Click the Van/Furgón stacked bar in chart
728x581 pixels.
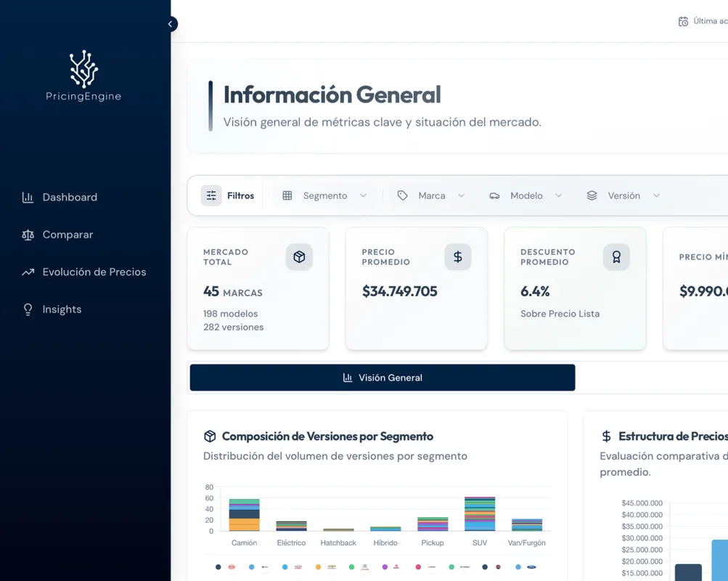tap(527, 525)
